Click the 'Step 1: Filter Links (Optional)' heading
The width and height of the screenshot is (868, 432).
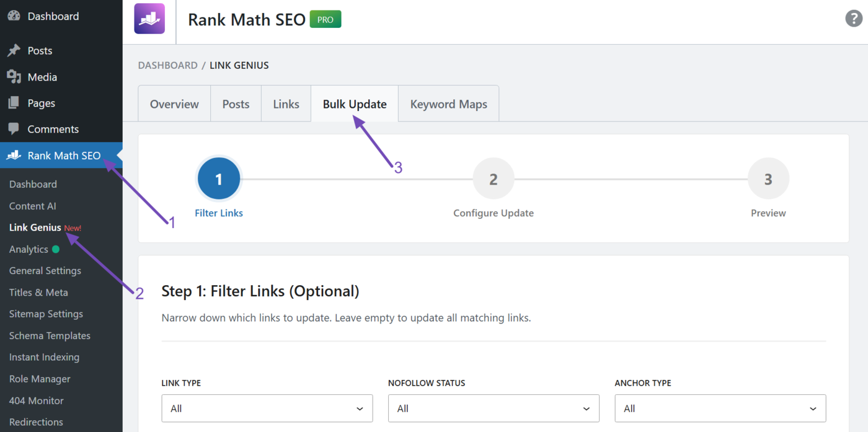260,291
